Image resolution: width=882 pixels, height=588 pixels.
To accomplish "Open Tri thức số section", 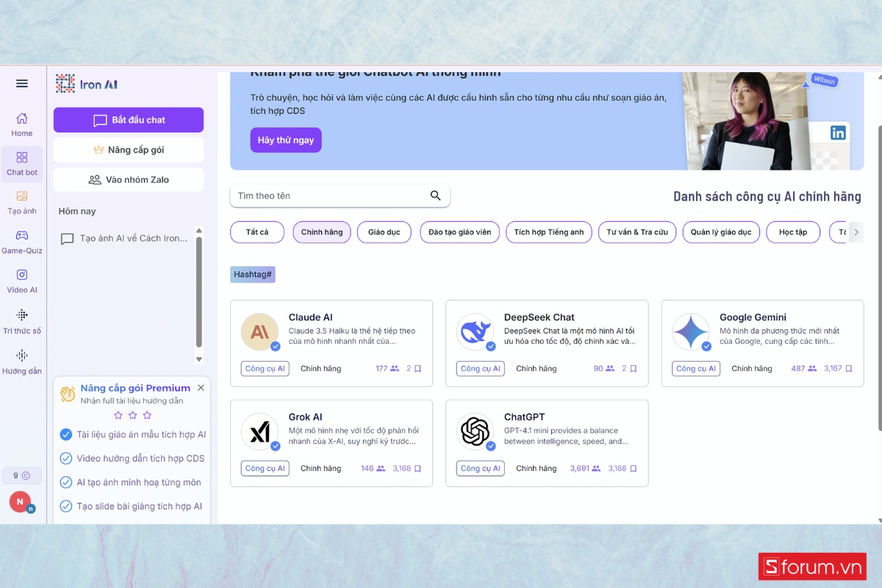I will [22, 322].
